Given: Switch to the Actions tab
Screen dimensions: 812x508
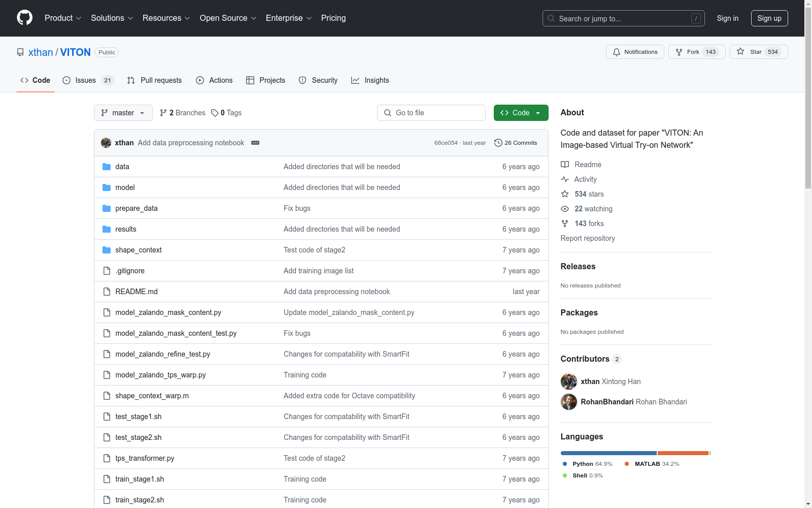Looking at the screenshot, I should pos(214,80).
